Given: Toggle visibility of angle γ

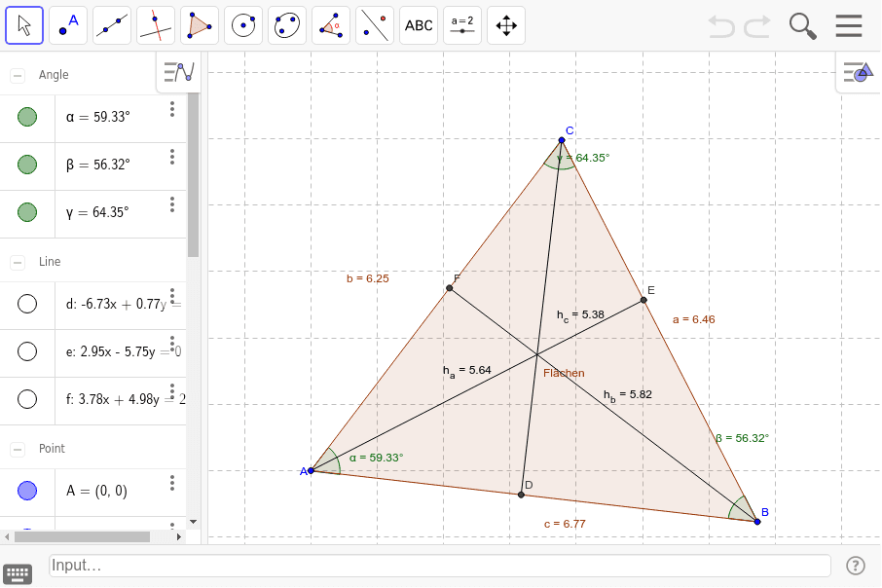Looking at the screenshot, I should coord(27,212).
